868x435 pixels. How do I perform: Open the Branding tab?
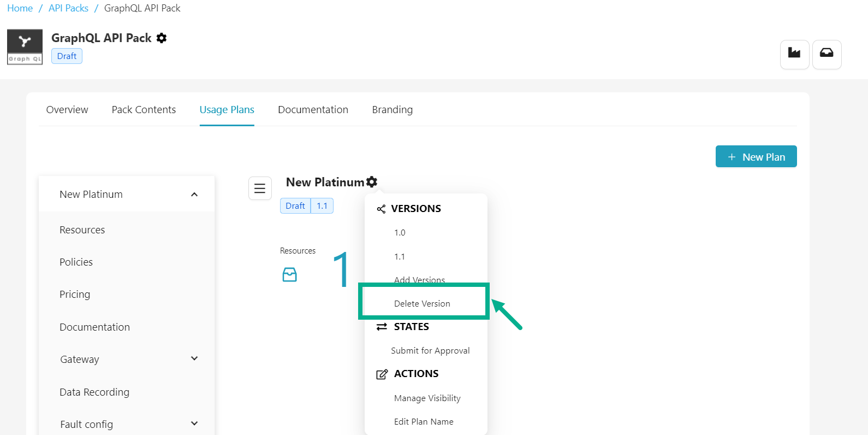click(392, 110)
